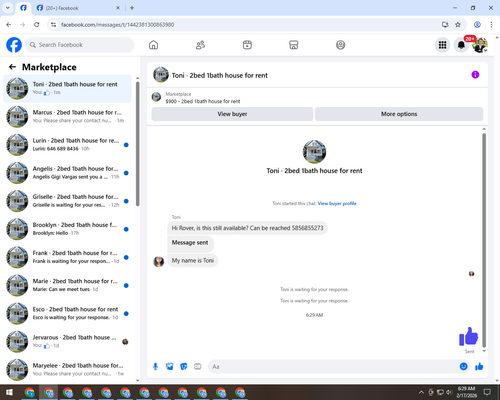Open the Reels video icon
Viewport: 500px width, 400px height.
click(247, 45)
